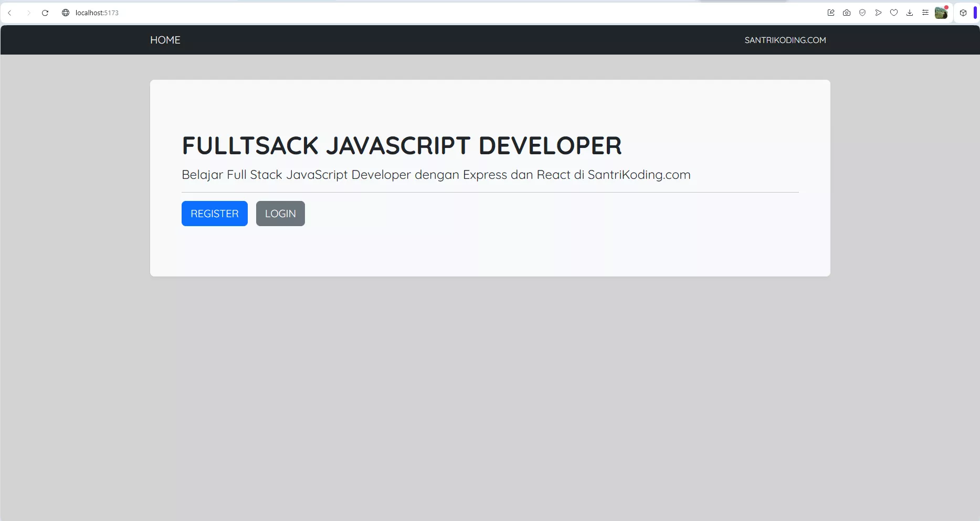Go back using the browser back arrow
The height and width of the screenshot is (521, 980).
(9, 13)
